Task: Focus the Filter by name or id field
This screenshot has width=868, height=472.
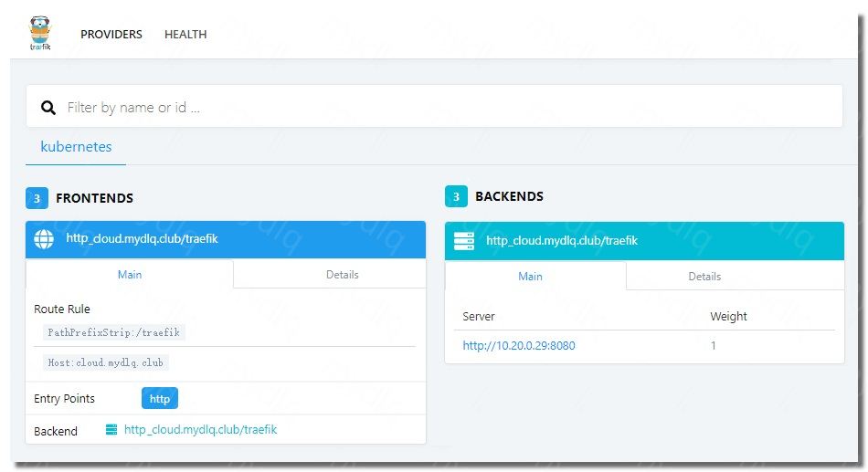Action: point(448,108)
